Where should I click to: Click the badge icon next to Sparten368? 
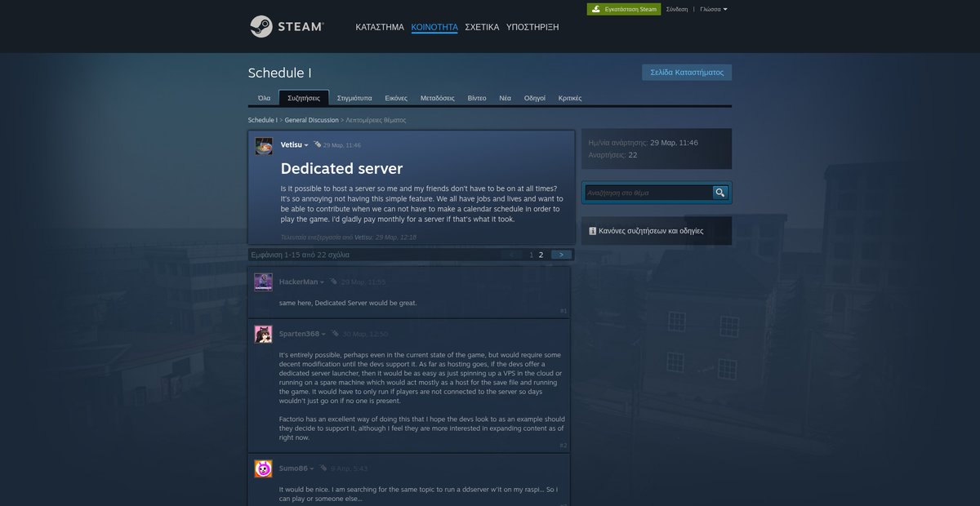point(336,334)
